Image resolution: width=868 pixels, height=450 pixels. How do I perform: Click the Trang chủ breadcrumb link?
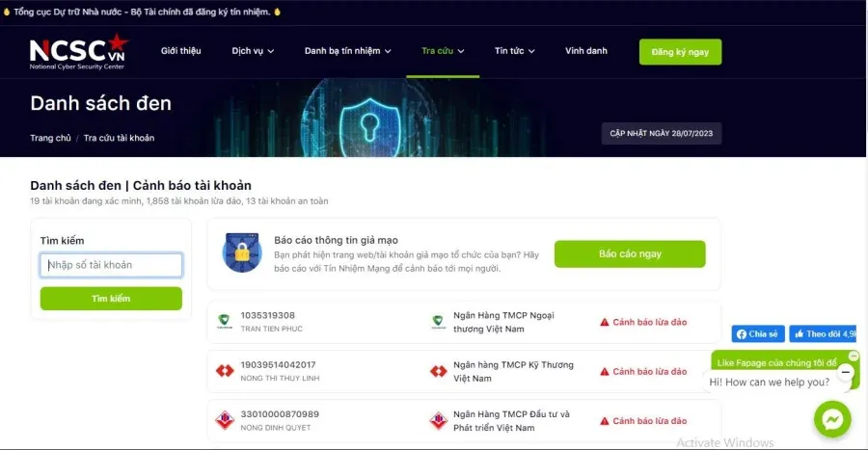[50, 138]
